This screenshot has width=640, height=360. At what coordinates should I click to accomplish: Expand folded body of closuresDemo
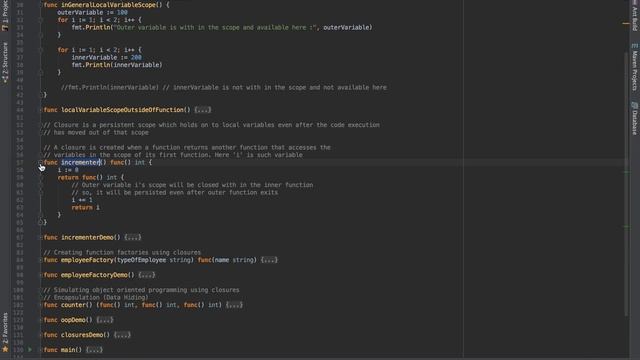click(122, 335)
